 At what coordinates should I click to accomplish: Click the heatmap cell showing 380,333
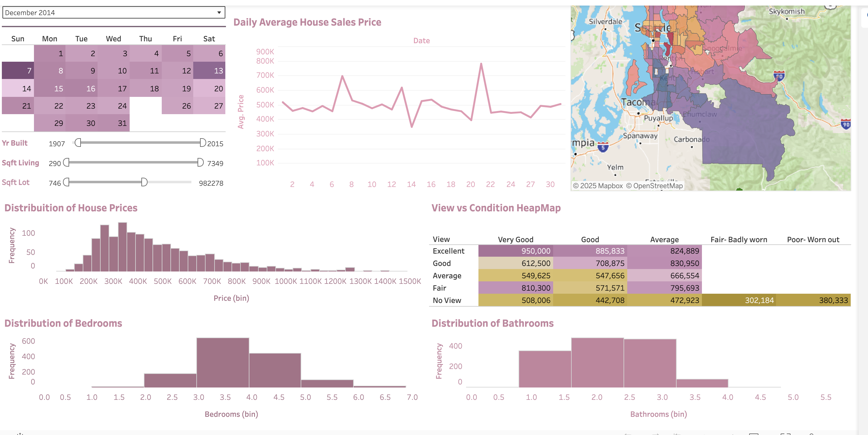point(813,300)
